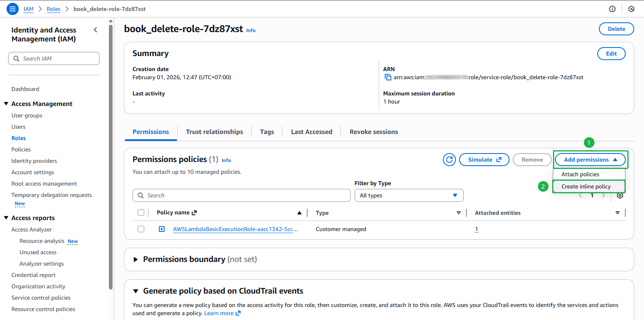View the attached entities count link
The width and height of the screenshot is (644, 320).
477,229
